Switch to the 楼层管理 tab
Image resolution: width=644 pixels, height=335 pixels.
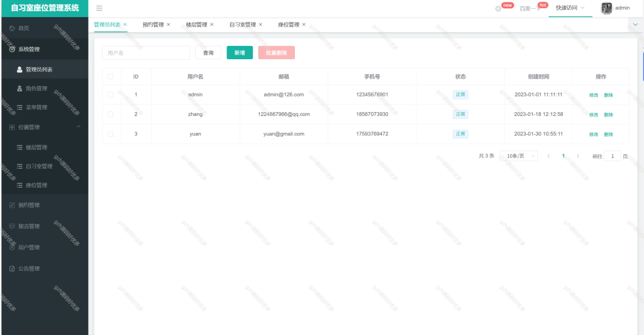pyautogui.click(x=197, y=25)
